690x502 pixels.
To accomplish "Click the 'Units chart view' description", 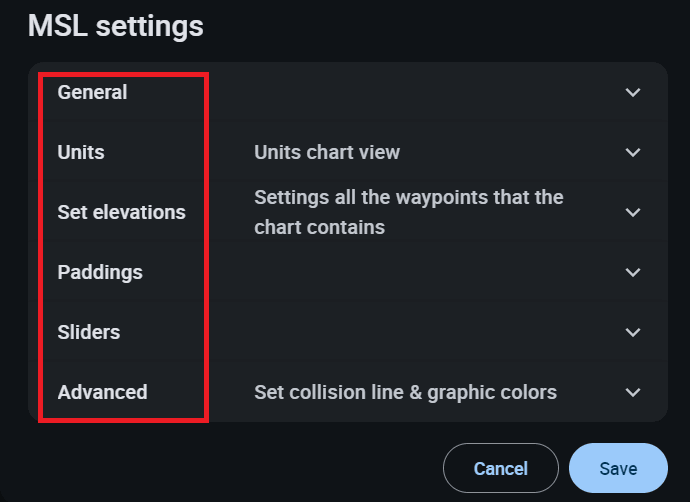I will click(327, 152).
